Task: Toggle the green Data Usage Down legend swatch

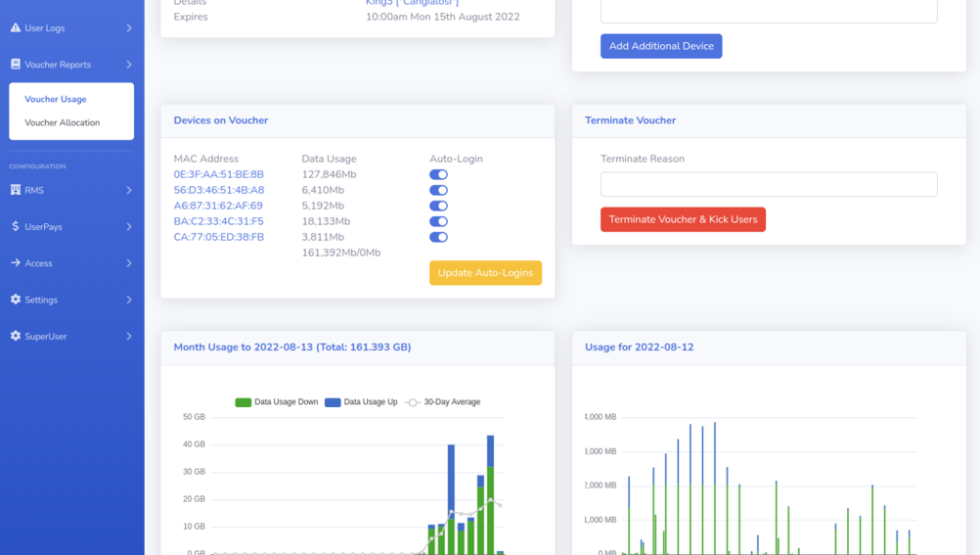Action: 244,402
